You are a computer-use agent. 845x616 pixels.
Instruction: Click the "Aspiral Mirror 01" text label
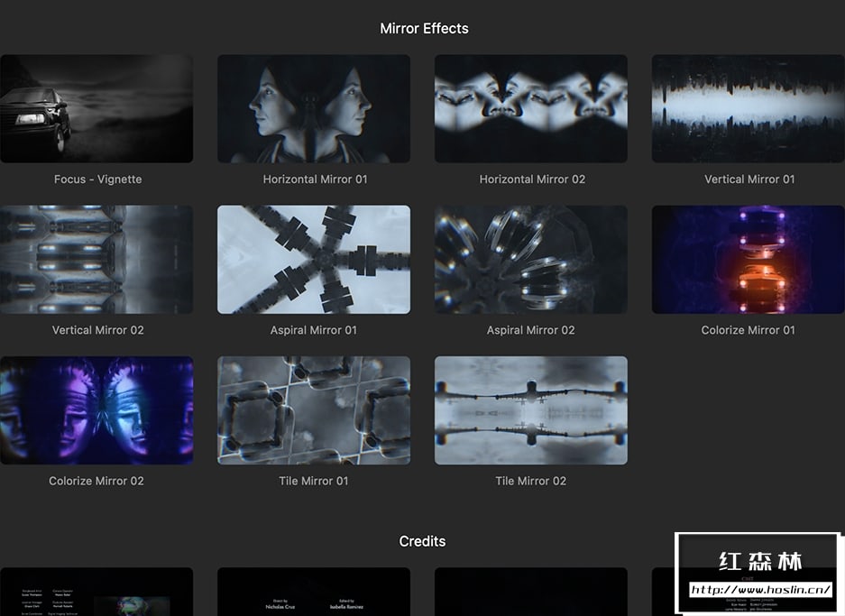(x=314, y=330)
